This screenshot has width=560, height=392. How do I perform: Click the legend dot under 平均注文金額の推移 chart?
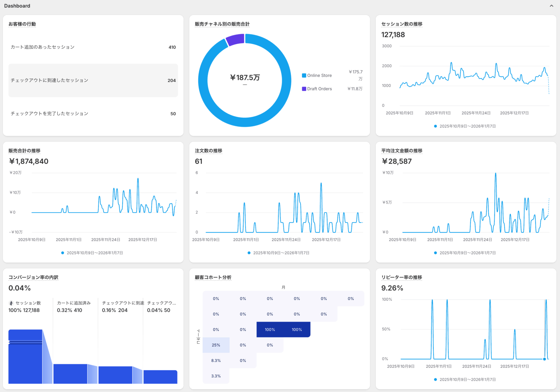coord(435,253)
